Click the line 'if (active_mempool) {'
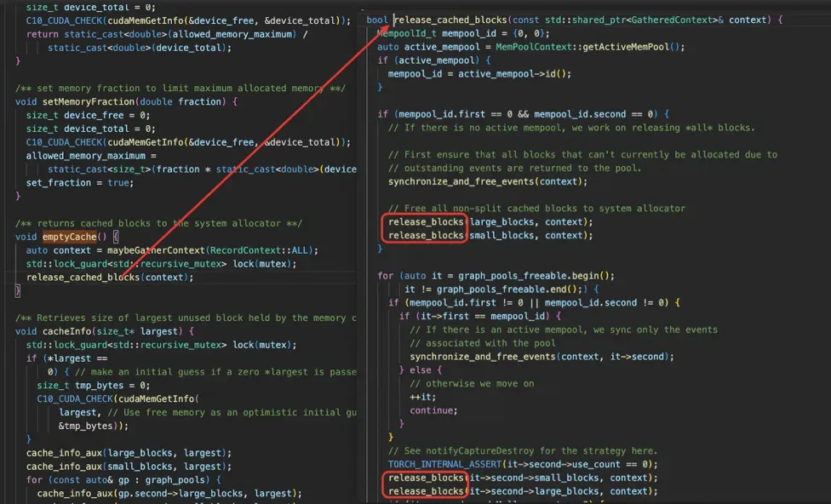The width and height of the screenshot is (831, 504). coord(433,60)
